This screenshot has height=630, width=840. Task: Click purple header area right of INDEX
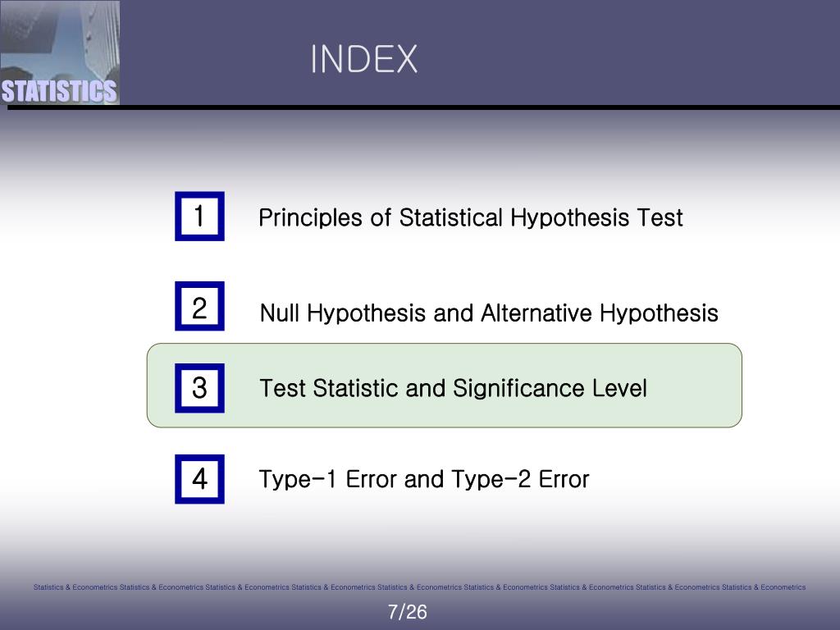(627, 53)
